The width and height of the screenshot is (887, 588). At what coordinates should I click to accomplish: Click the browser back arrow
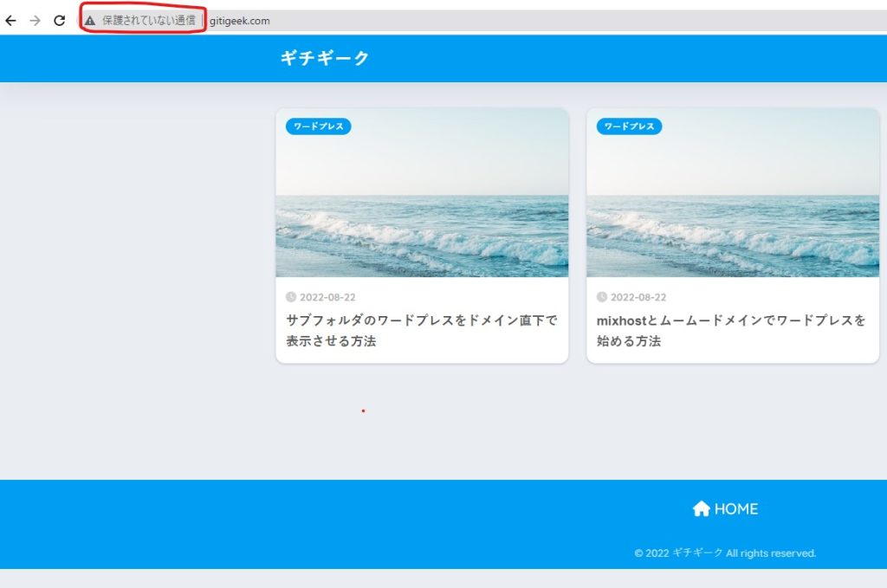pyautogui.click(x=10, y=21)
